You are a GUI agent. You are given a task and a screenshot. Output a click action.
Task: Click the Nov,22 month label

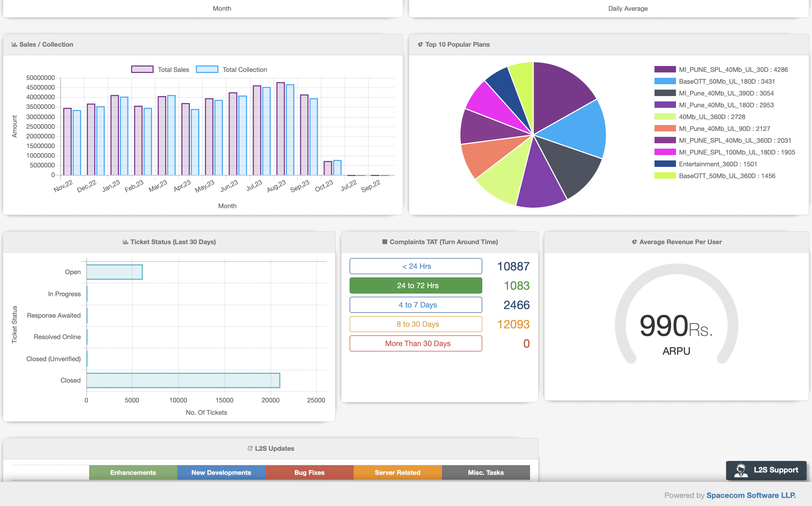pos(63,186)
